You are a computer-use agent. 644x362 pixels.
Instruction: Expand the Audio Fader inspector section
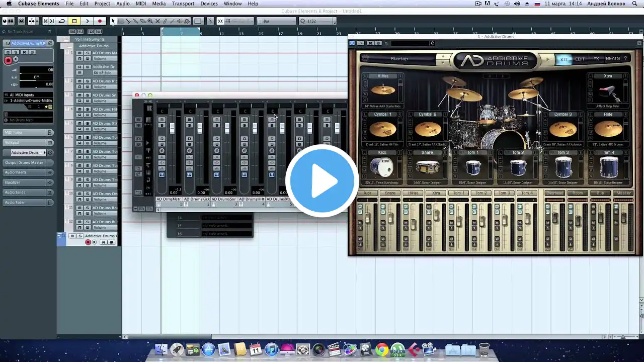(x=28, y=203)
